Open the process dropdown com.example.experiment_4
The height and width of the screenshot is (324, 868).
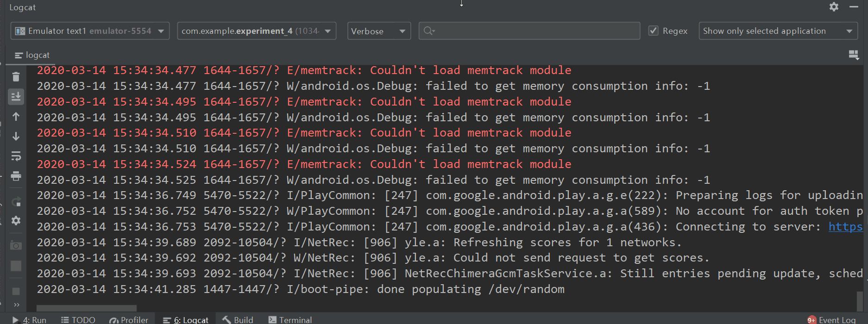point(257,31)
